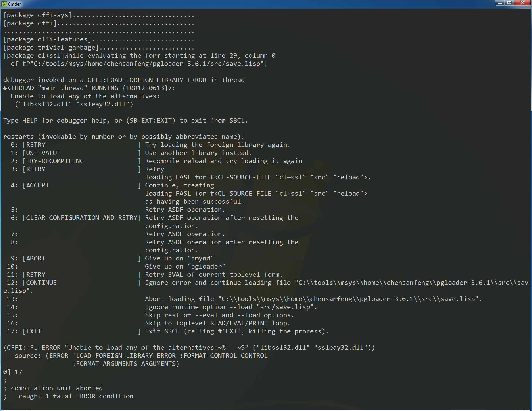Click restart 10 Give up on pgloader
The image size is (532, 411).
(184, 266)
